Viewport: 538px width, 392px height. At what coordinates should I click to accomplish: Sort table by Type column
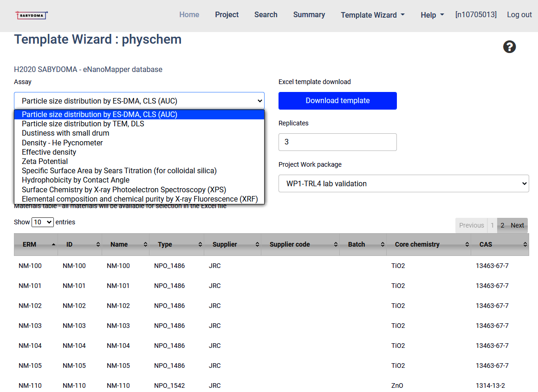click(x=176, y=244)
